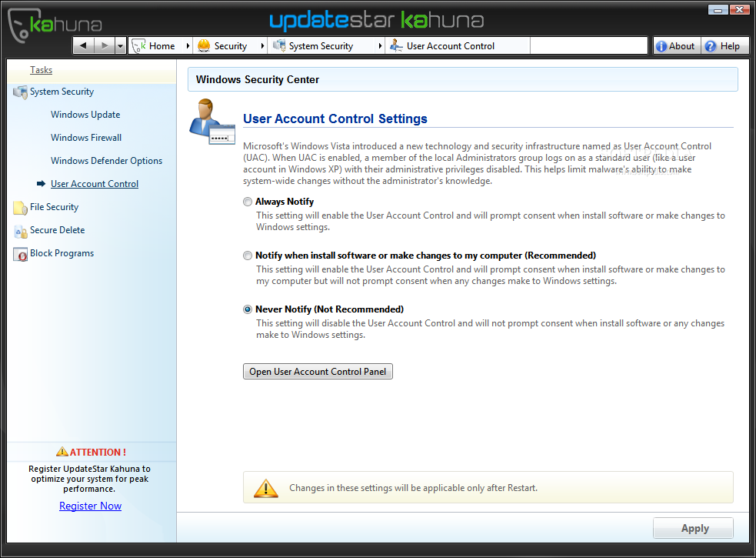756x558 pixels.
Task: Click the System Security icon in breadcrumb
Action: coord(279,46)
